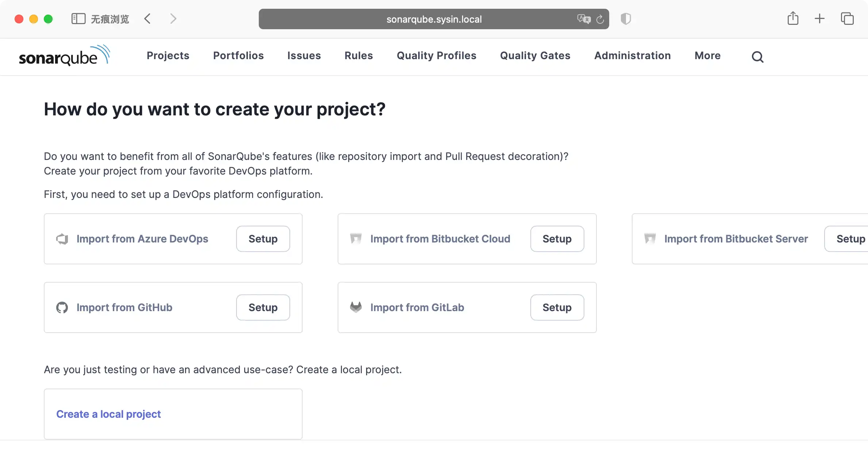Open the Administration menu
This screenshot has height=455, width=868.
pos(633,55)
